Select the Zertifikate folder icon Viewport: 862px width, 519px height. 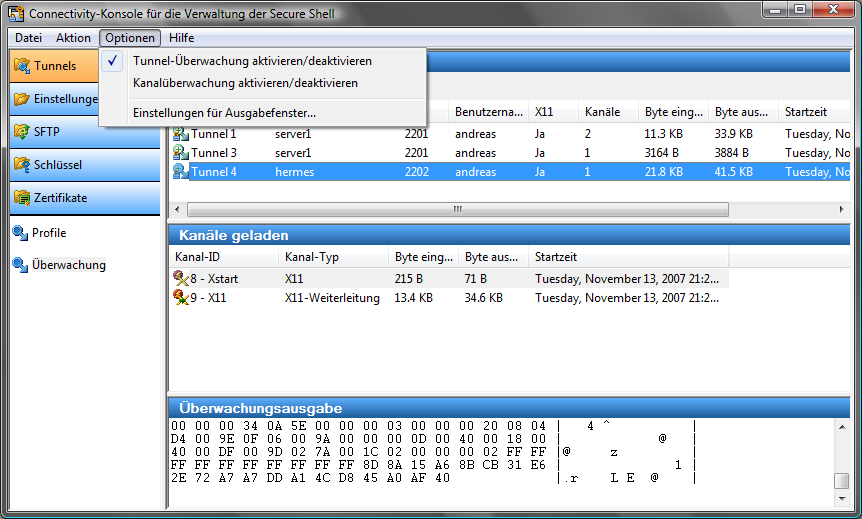point(22,197)
